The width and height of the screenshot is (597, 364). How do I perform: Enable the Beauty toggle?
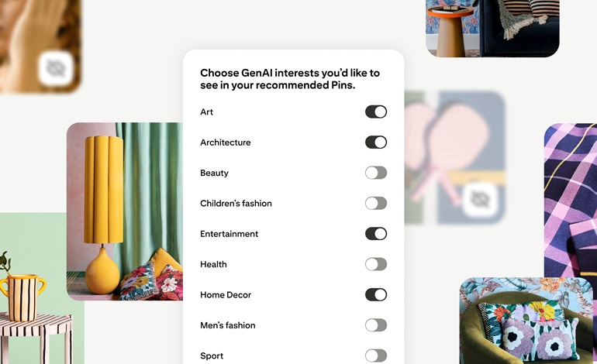click(376, 173)
